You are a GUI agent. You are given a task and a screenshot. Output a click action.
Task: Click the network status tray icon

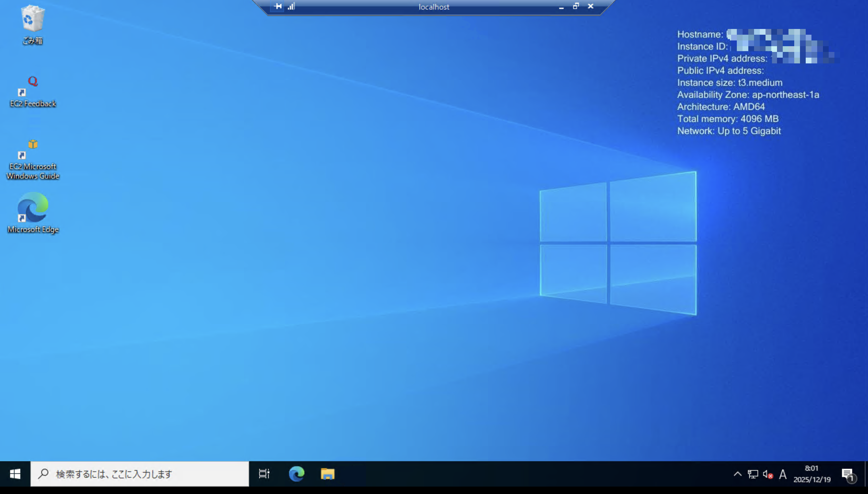(753, 474)
